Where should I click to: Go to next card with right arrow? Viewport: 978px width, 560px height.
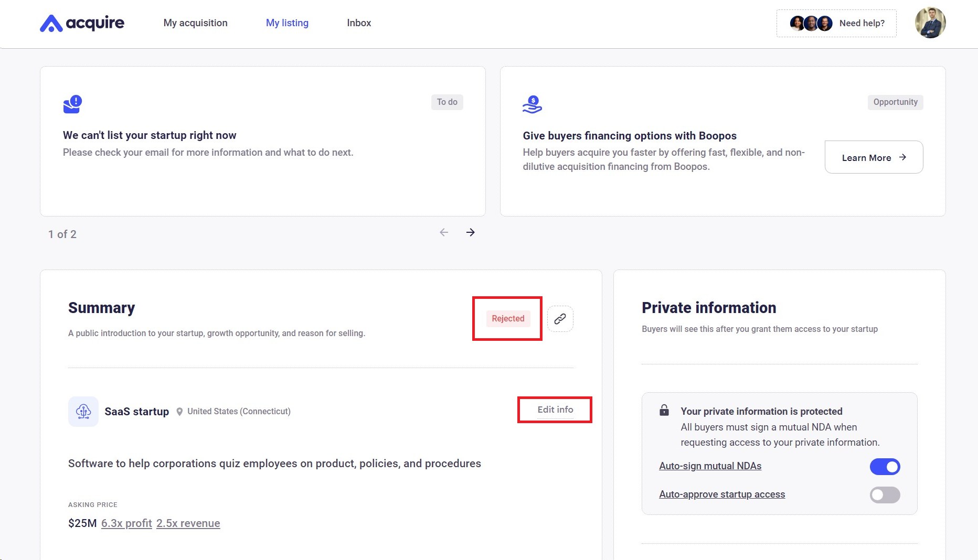pos(471,232)
